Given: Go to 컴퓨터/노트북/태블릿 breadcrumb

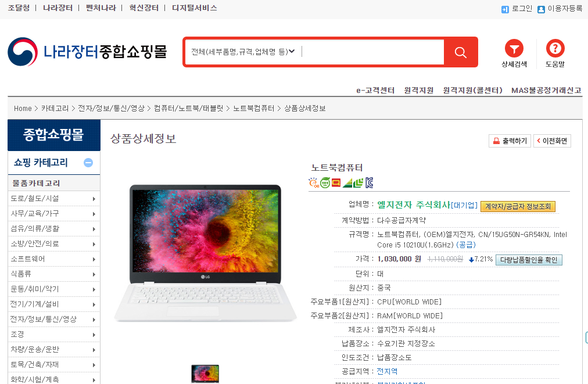Looking at the screenshot, I should coord(189,109).
